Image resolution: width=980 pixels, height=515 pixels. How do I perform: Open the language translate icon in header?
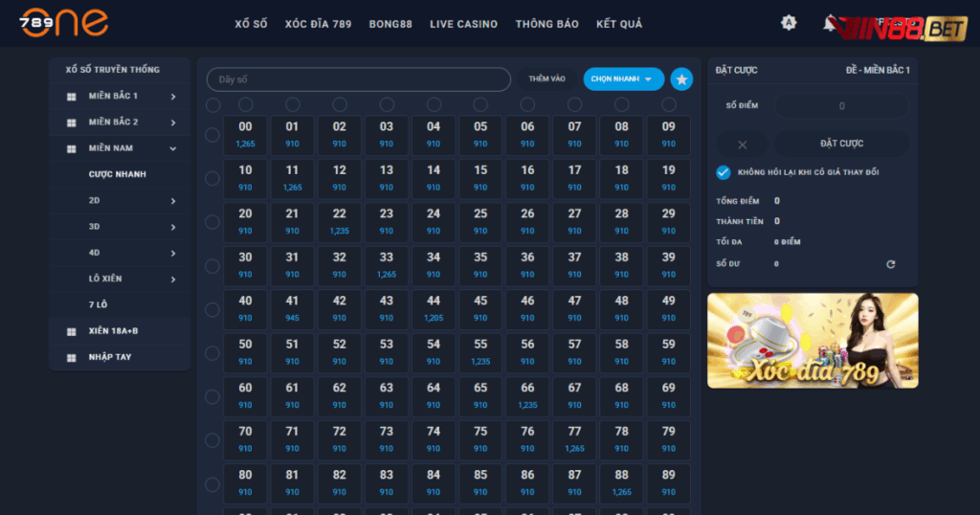[x=789, y=23]
